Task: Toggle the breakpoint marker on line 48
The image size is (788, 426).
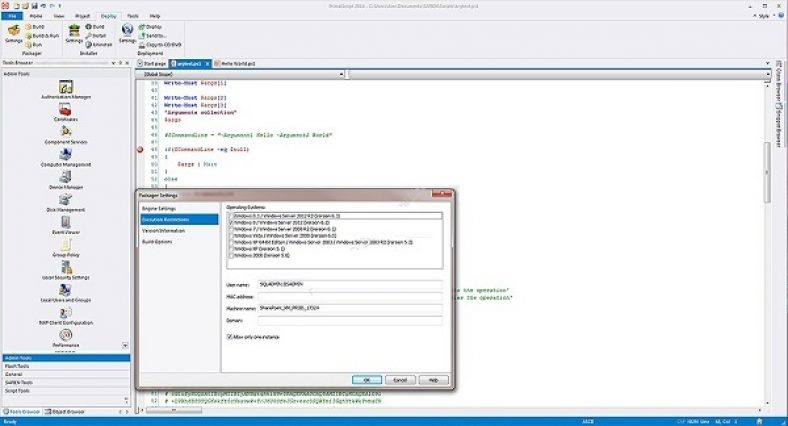Action: [140, 149]
